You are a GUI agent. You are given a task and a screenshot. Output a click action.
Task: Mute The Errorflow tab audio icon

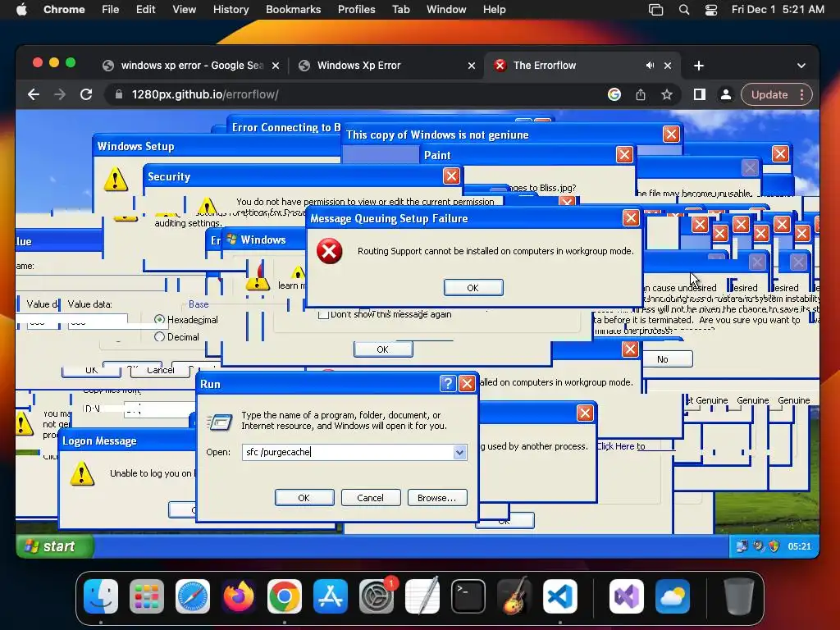click(650, 65)
